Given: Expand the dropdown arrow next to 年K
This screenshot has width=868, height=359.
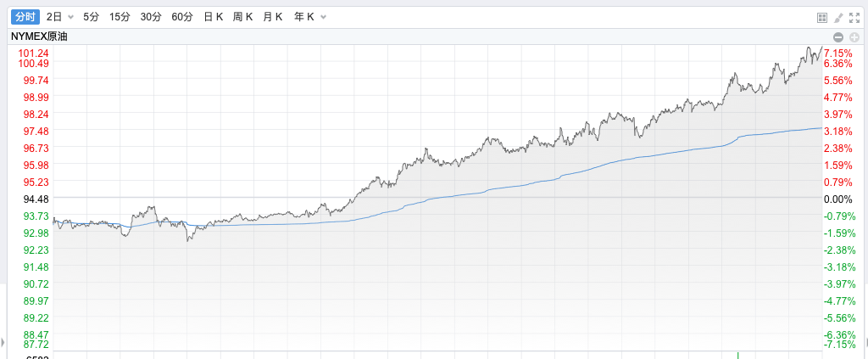Looking at the screenshot, I should point(323,17).
